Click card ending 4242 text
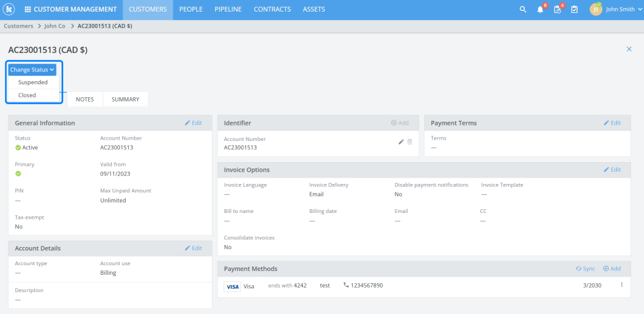Viewport: 644px width, 314px height. 287,285
